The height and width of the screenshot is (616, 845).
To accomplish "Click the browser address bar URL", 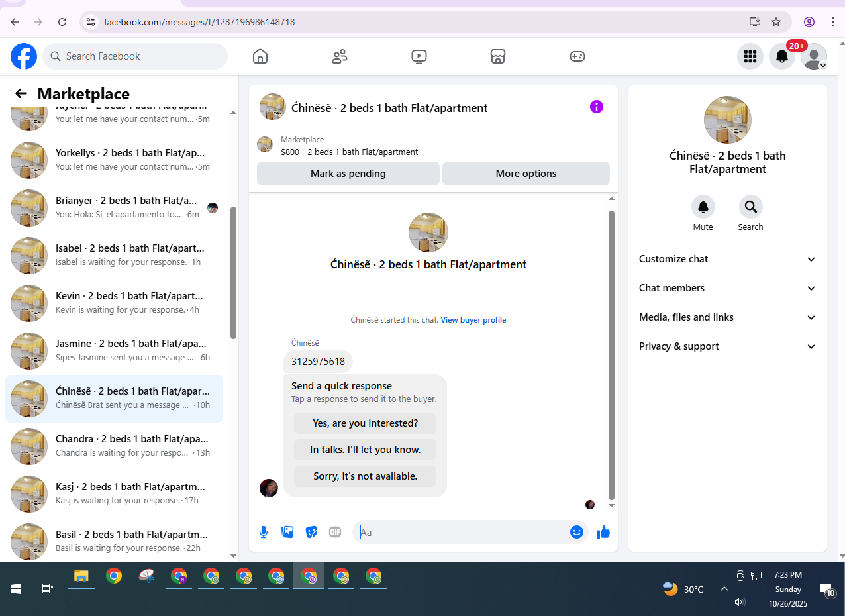I will pyautogui.click(x=199, y=22).
